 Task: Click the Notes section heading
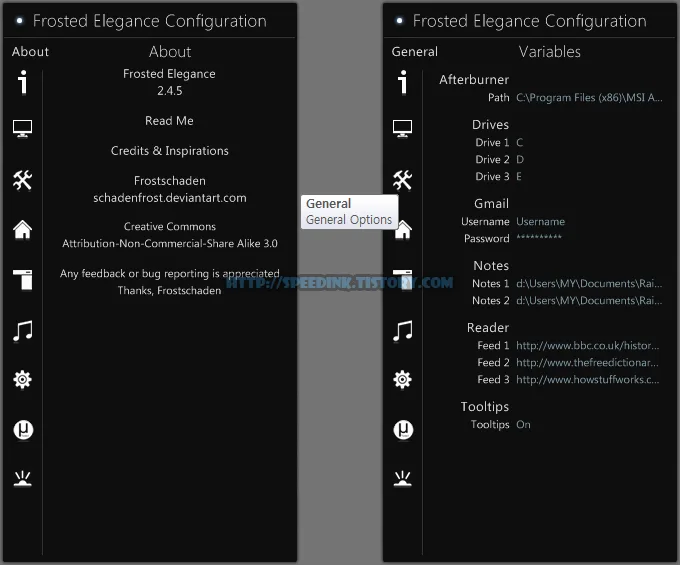click(x=491, y=266)
